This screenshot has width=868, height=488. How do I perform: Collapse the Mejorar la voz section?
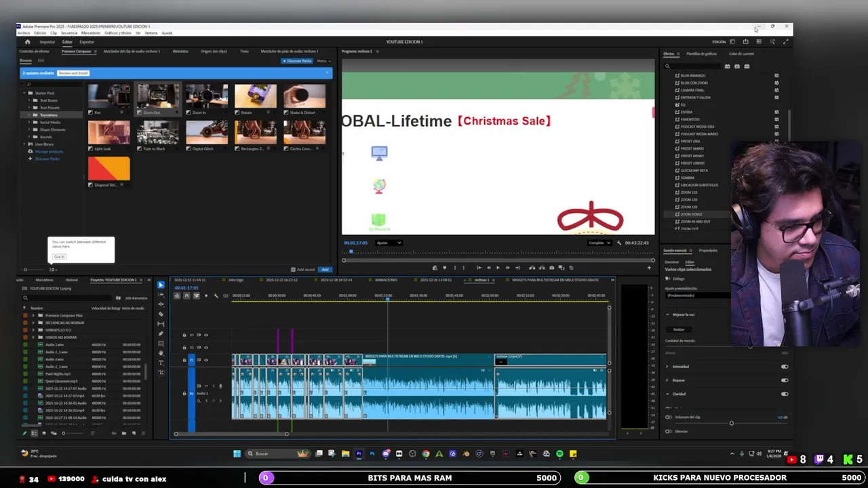point(667,314)
